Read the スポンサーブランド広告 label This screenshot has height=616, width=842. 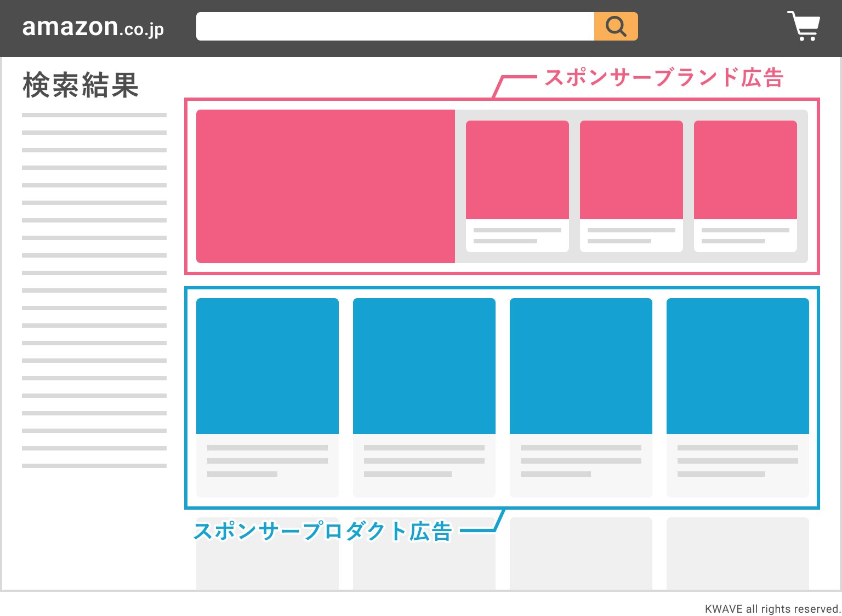pyautogui.click(x=664, y=77)
